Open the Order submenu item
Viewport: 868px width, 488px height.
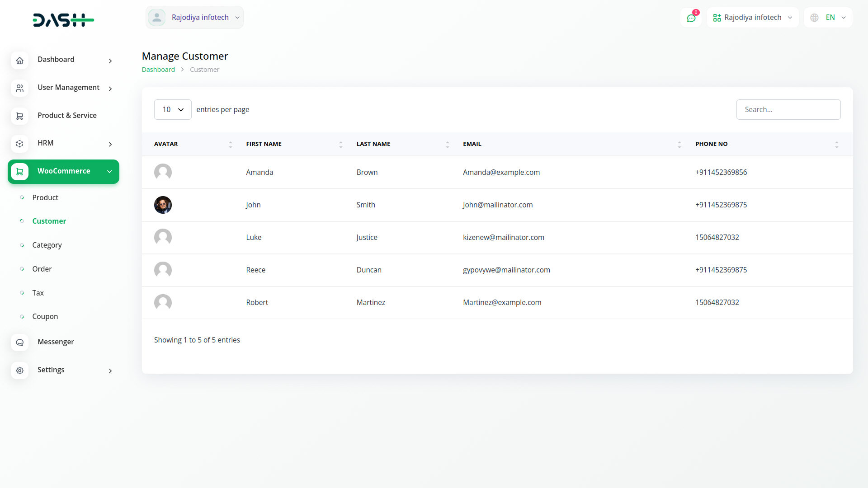pyautogui.click(x=42, y=269)
